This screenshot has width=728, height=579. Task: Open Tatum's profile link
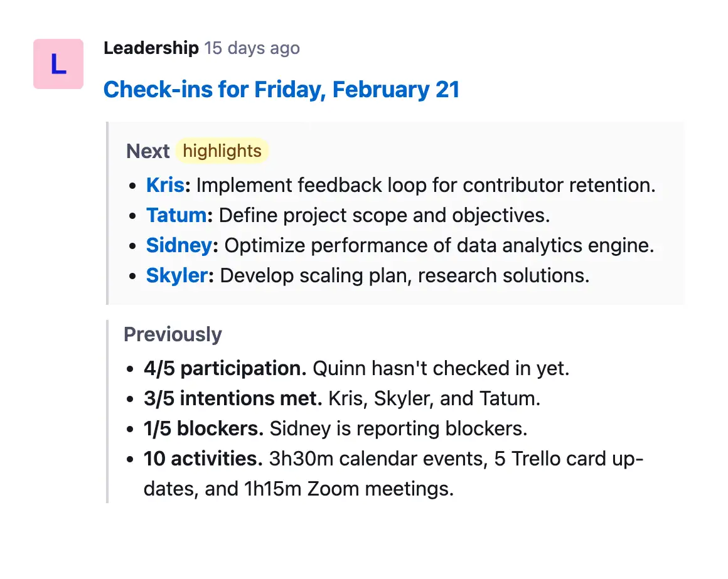pyautogui.click(x=176, y=216)
